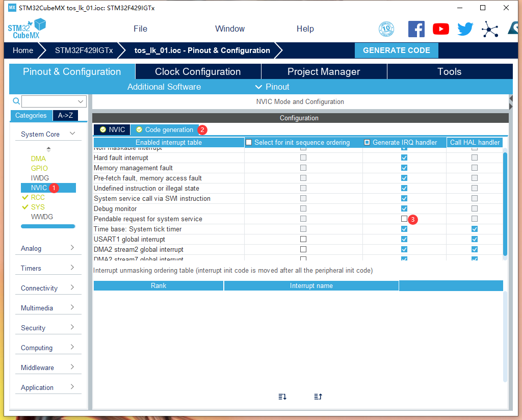522x420 pixels.
Task: Click the 10 years anniversary badge icon
Action: [386, 29]
